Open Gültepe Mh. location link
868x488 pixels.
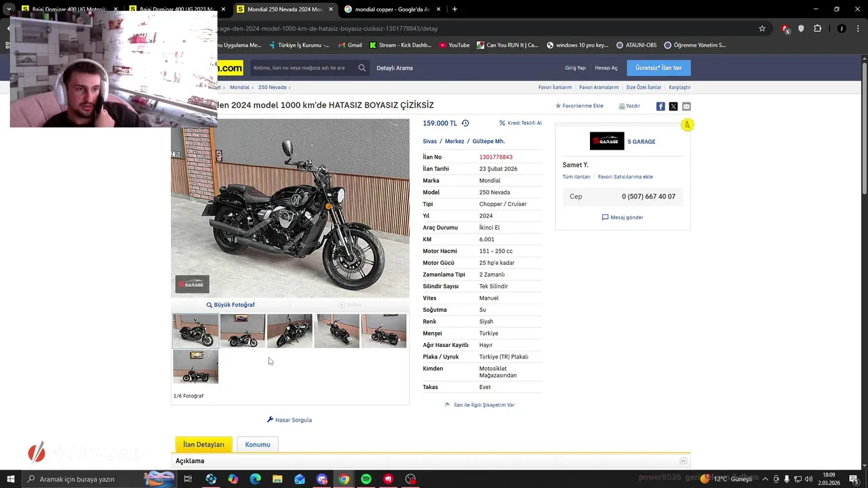point(488,142)
